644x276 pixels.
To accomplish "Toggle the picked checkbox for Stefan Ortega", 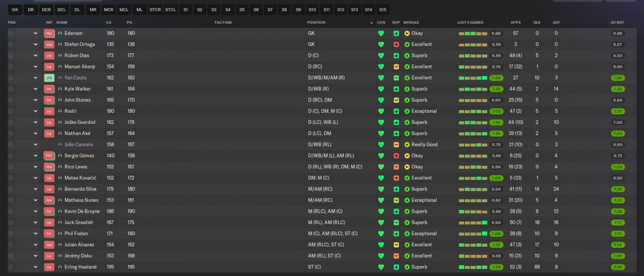I will pyautogui.click(x=11, y=44).
